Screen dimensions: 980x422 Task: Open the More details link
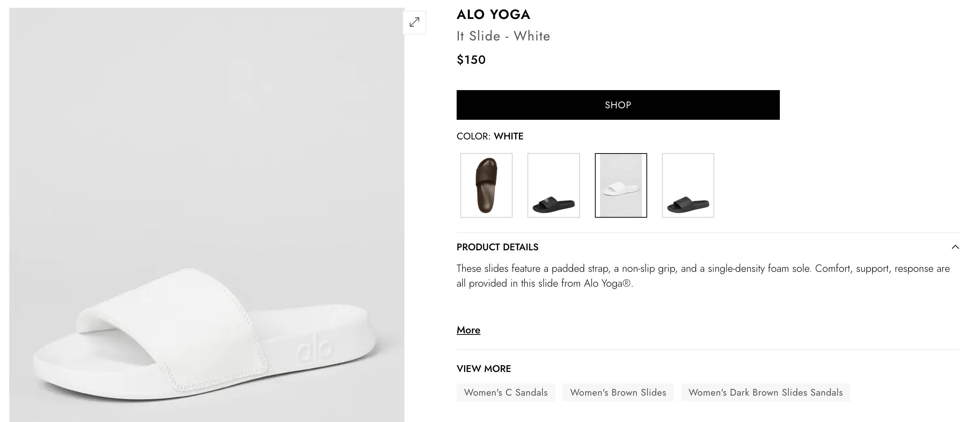(x=468, y=330)
